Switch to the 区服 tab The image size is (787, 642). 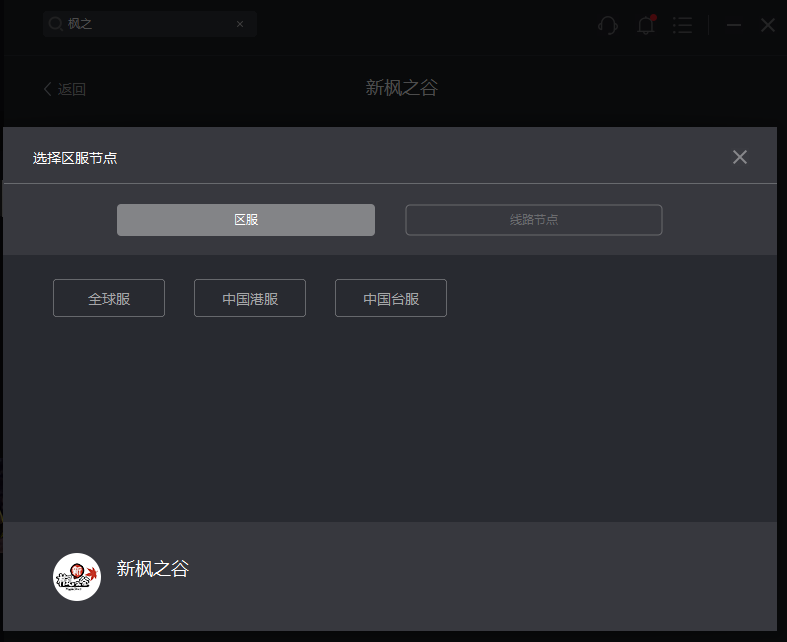tap(246, 220)
